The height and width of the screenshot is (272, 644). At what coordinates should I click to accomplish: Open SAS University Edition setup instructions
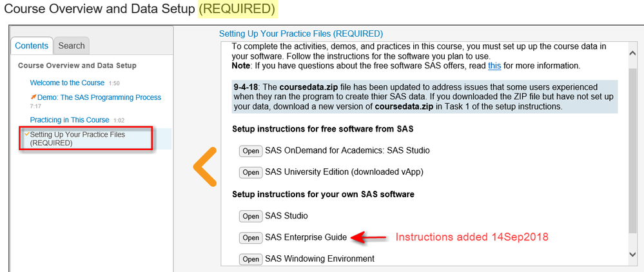pyautogui.click(x=250, y=172)
